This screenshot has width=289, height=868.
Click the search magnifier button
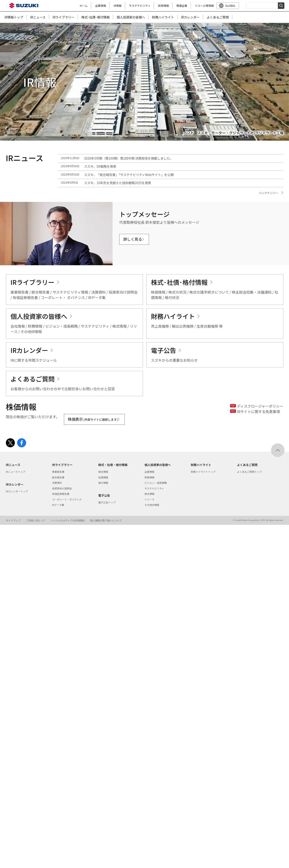click(281, 5)
